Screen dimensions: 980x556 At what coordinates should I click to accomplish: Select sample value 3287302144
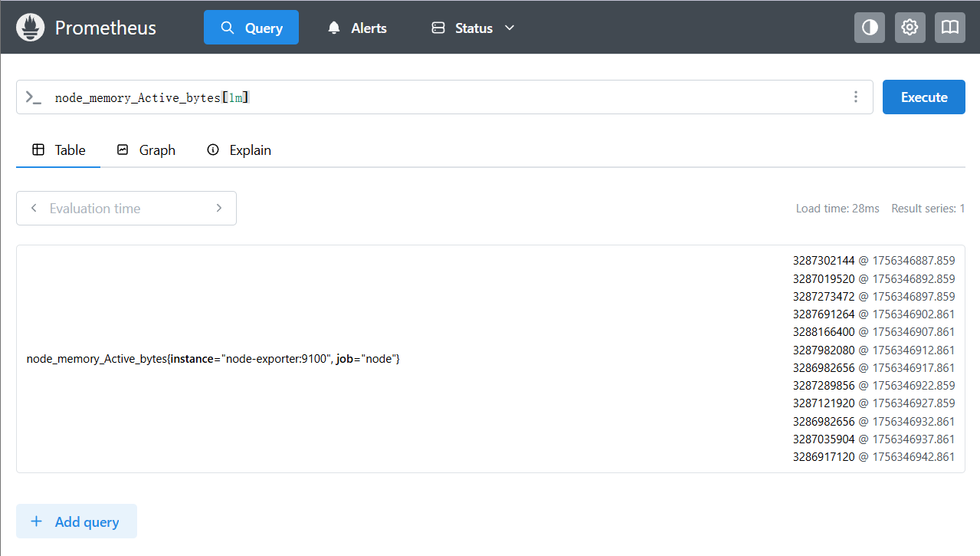[x=824, y=261]
